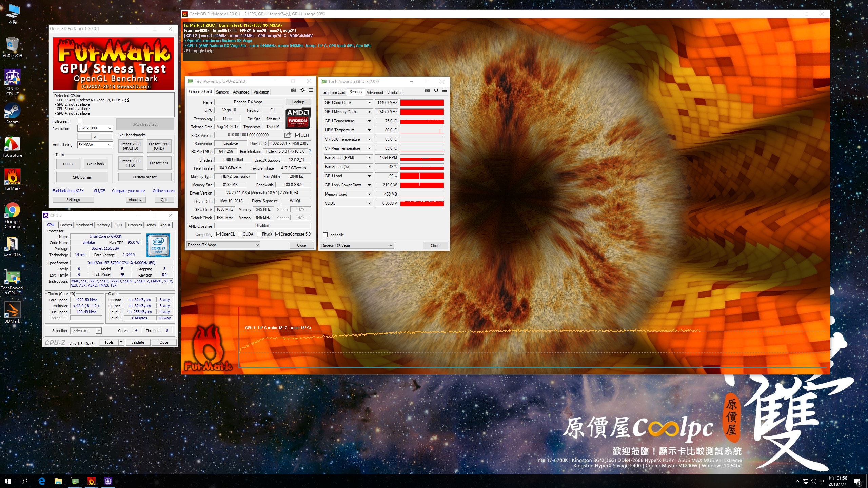This screenshot has height=488, width=868.
Task: Open the Radeon RX Vega dropdown in Sensors window
Action: (357, 245)
